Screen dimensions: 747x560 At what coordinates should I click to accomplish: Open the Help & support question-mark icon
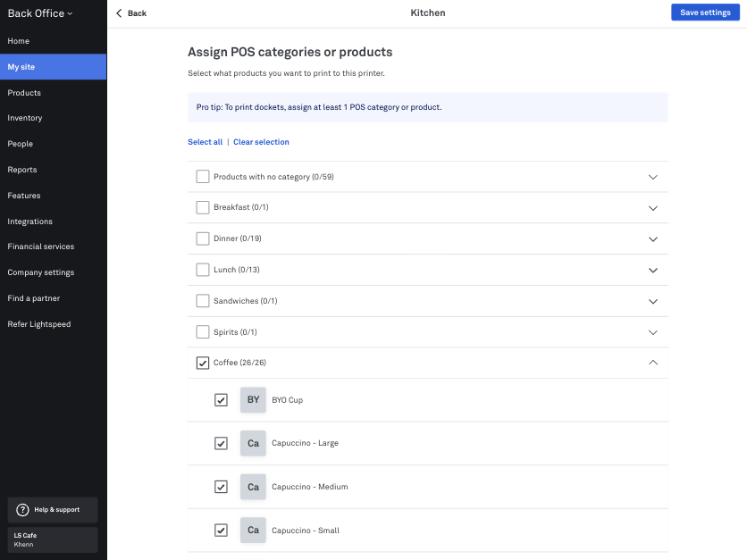coord(22,510)
